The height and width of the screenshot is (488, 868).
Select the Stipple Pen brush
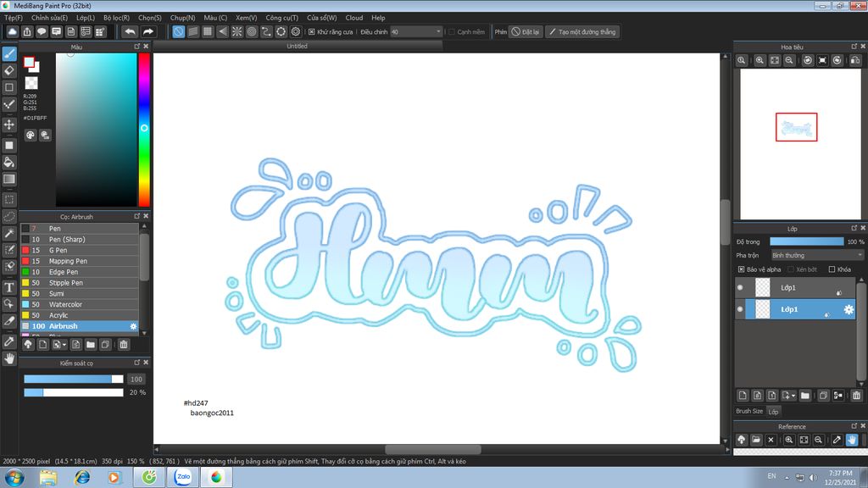pyautogui.click(x=80, y=283)
